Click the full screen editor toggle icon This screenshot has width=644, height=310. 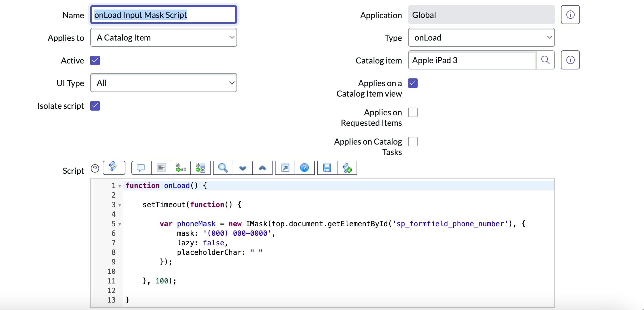point(285,168)
